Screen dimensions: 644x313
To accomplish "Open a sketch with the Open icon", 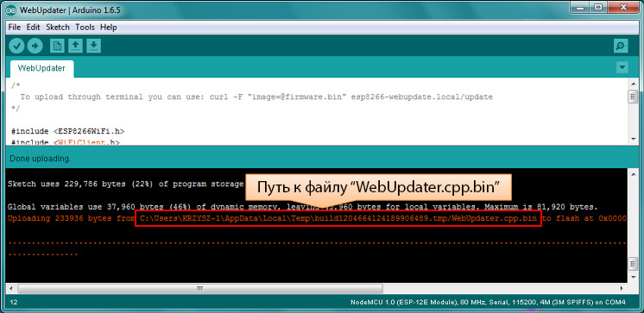I will 75,46.
